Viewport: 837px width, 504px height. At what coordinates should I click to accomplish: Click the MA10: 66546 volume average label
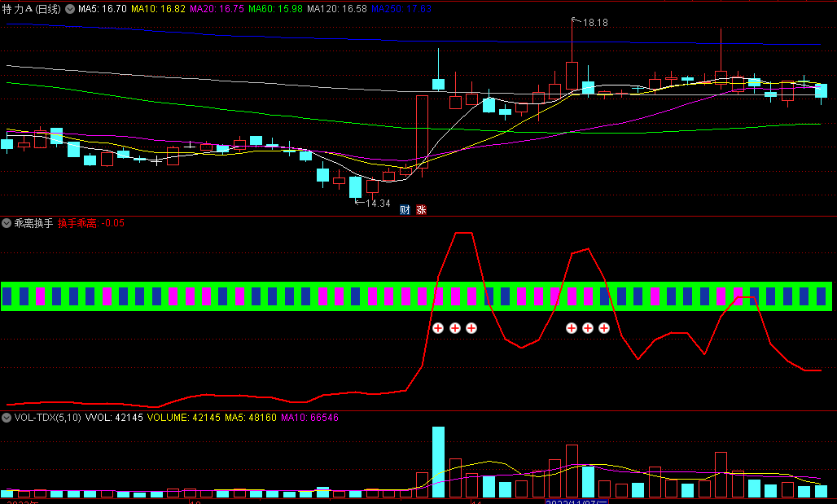[x=309, y=418]
